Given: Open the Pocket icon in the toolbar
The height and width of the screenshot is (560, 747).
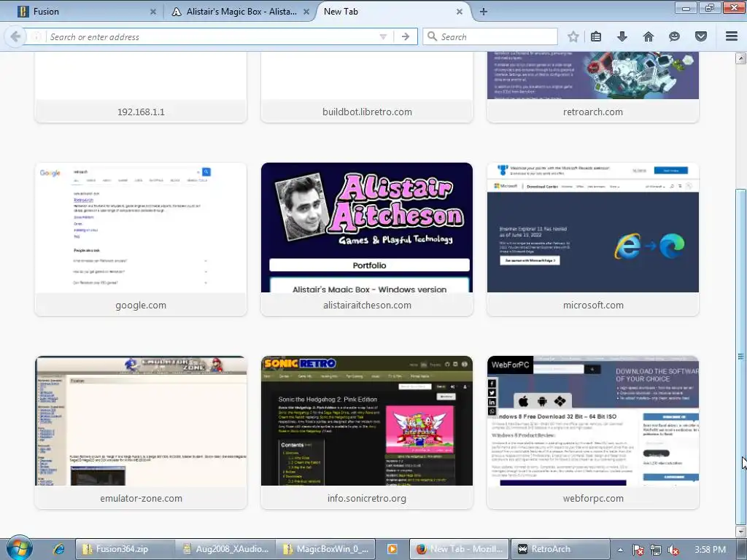Looking at the screenshot, I should click(x=701, y=36).
